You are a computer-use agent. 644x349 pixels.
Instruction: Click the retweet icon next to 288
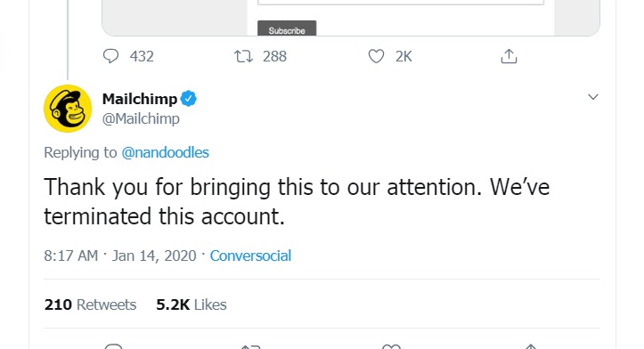[243, 56]
